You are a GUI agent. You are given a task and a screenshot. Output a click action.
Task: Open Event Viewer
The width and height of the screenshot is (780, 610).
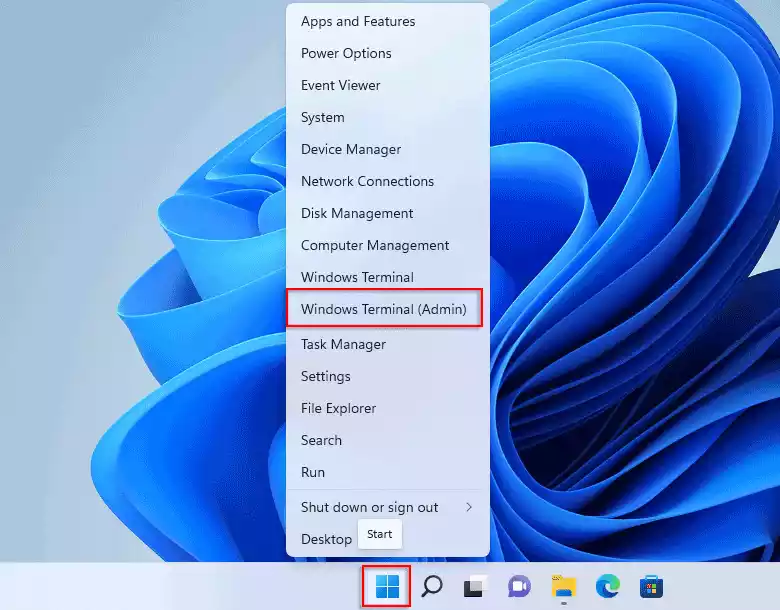[340, 85]
